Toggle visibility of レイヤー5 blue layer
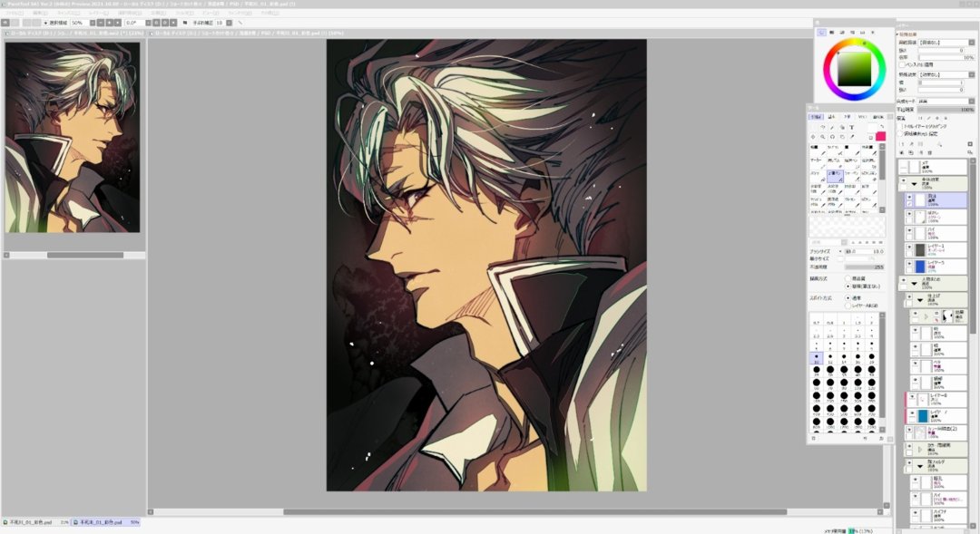The image size is (980, 534). pyautogui.click(x=909, y=263)
